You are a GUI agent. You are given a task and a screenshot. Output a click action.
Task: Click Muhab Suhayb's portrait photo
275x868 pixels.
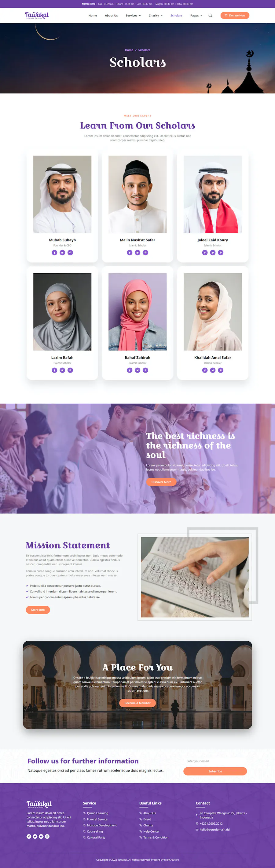coord(62,194)
